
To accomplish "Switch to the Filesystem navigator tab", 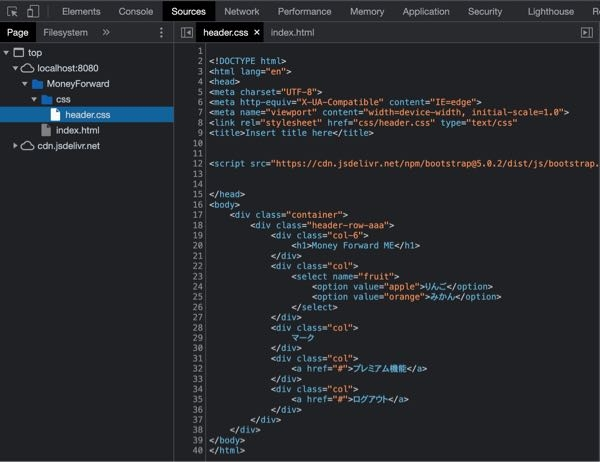I will (65, 33).
